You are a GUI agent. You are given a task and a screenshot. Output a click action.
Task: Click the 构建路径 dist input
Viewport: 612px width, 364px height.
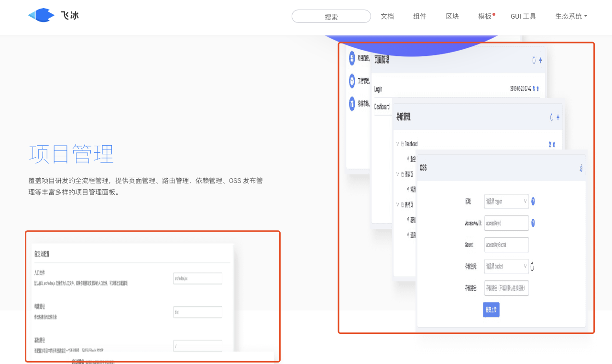coord(197,312)
